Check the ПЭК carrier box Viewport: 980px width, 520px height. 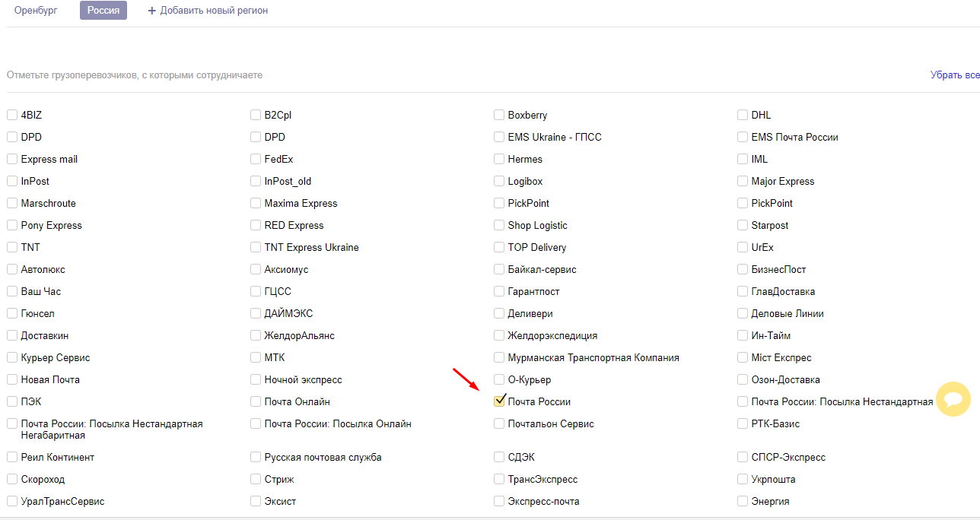[12, 401]
